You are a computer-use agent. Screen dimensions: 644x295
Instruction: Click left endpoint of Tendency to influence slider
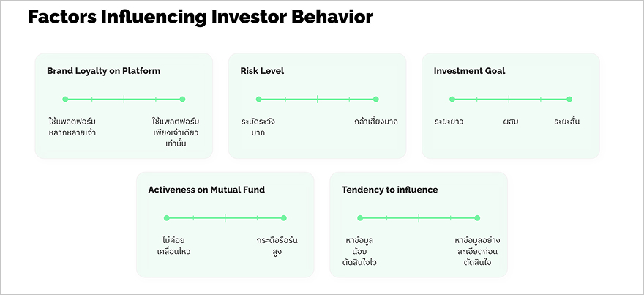coord(360,217)
